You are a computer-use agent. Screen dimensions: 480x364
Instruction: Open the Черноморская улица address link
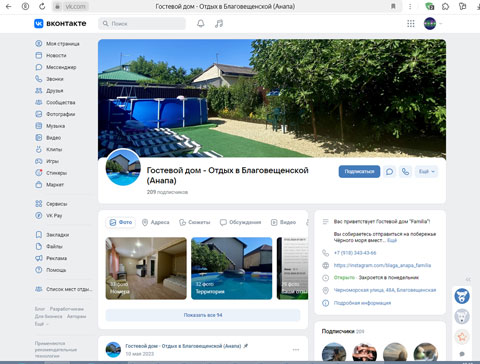click(385, 290)
